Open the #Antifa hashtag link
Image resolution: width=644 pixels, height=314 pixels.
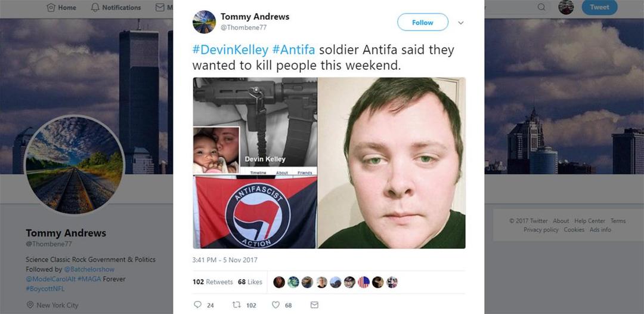click(293, 50)
